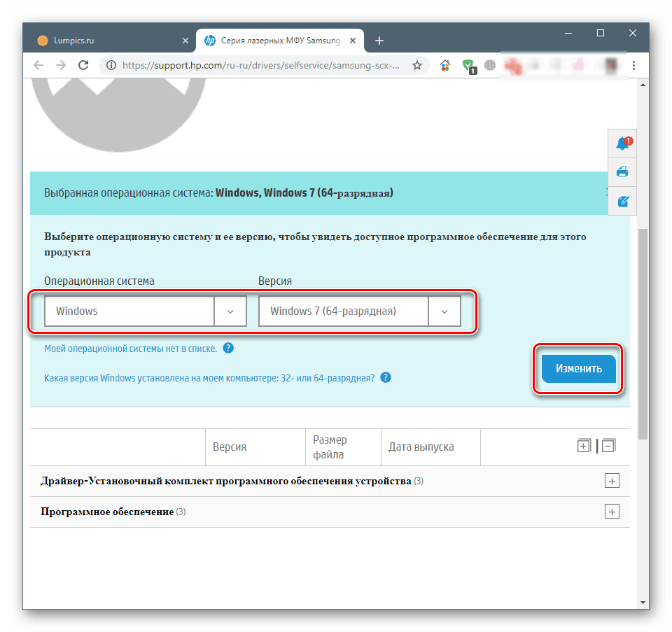Click the Изменить button
672x632 pixels.
click(x=579, y=368)
